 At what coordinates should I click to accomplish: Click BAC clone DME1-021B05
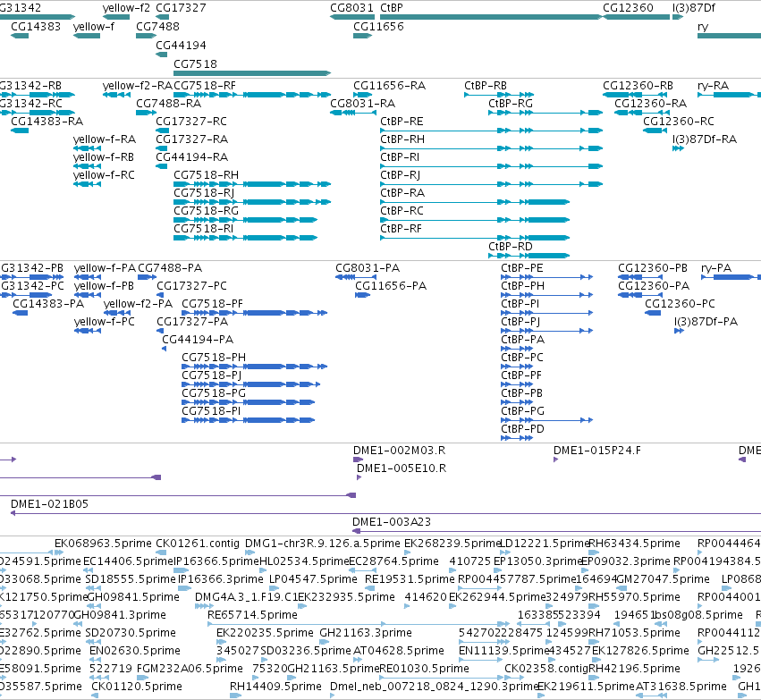(49, 504)
